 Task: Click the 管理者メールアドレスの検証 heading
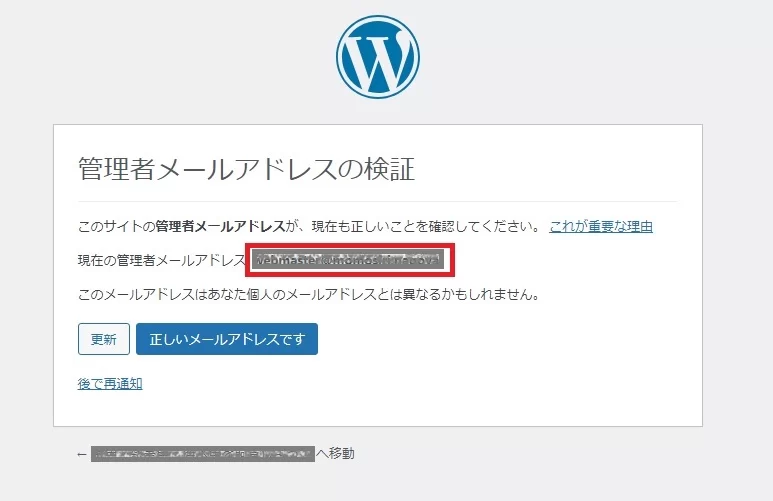[246, 169]
